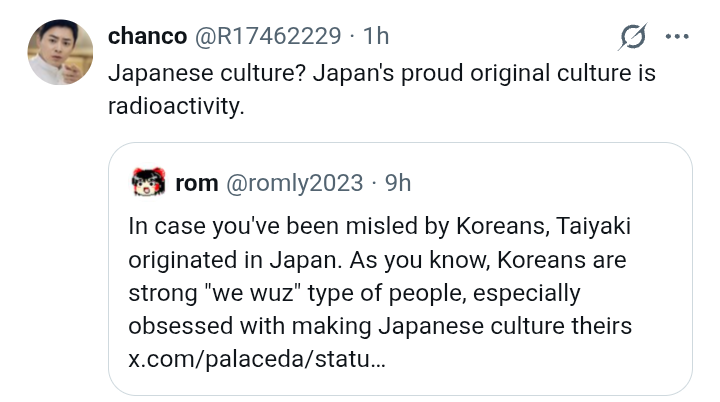Click rom's small cartoon avatar
The height and width of the screenshot is (402, 720).
148,182
